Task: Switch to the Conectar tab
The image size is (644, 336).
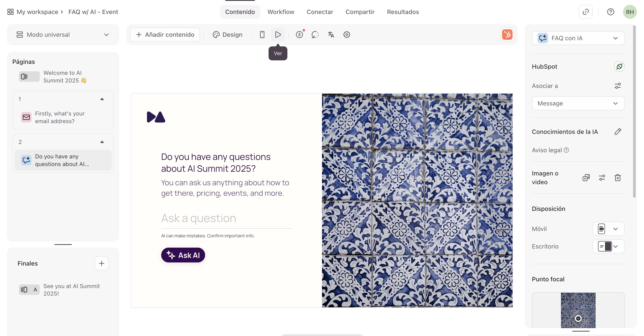Action: point(320,12)
